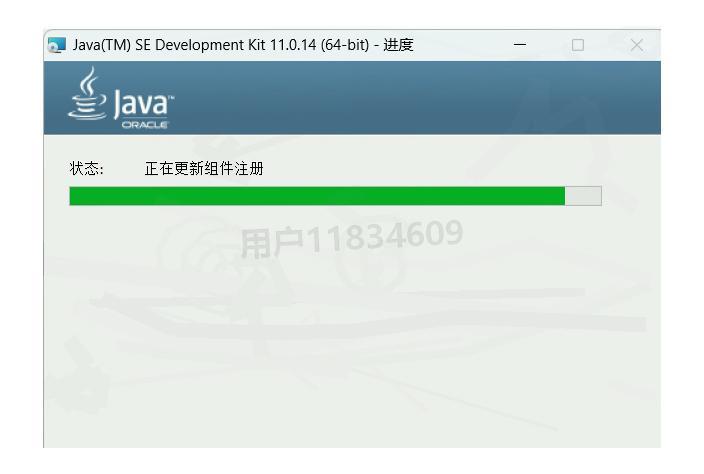Close the Java installer progress window
The height and width of the screenshot is (474, 704).
[x=637, y=45]
